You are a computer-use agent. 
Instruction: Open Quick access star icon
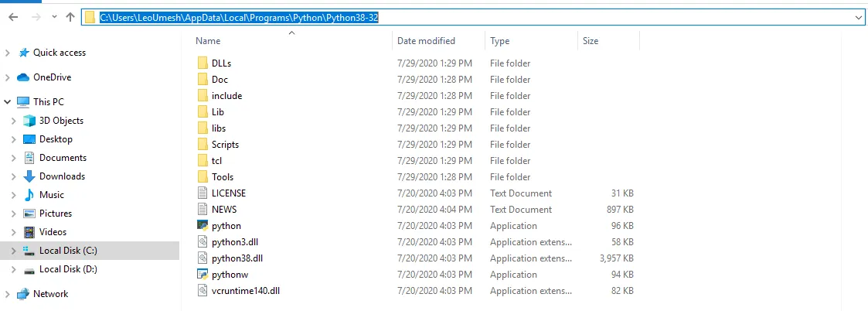pos(23,53)
